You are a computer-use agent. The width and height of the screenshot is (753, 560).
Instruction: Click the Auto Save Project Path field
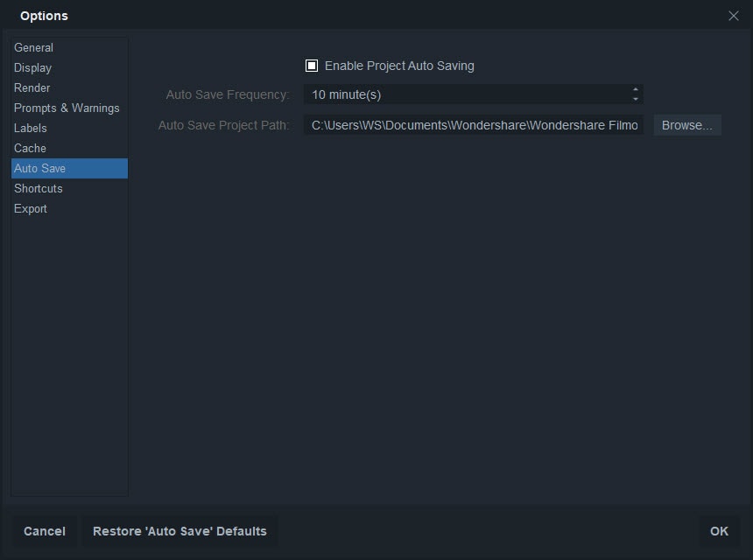(474, 125)
